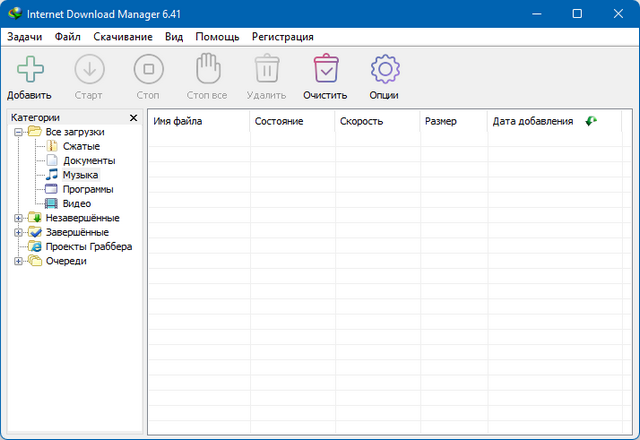Image resolution: width=640 pixels, height=440 pixels.
Task: Open the Опции (Options) gear icon
Action: click(x=385, y=70)
